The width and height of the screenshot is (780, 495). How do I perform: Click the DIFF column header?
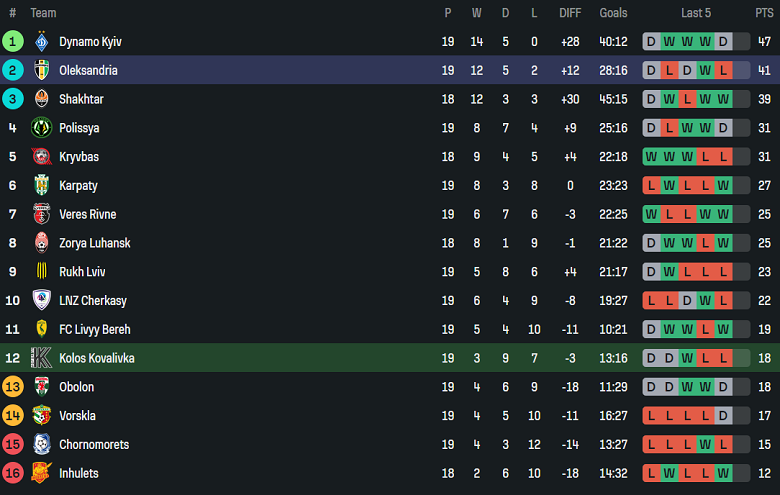(570, 13)
